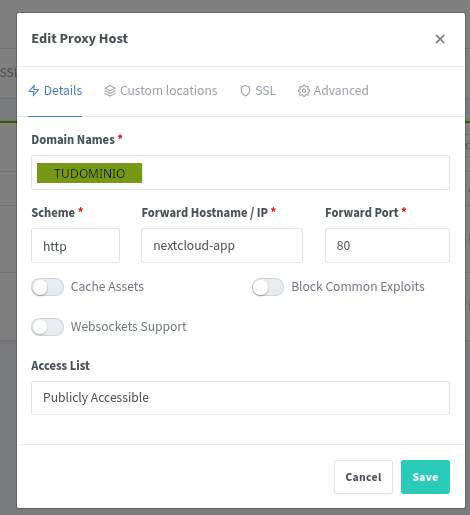Enable the Websockets Support switch
This screenshot has width=470, height=515.
click(48, 327)
